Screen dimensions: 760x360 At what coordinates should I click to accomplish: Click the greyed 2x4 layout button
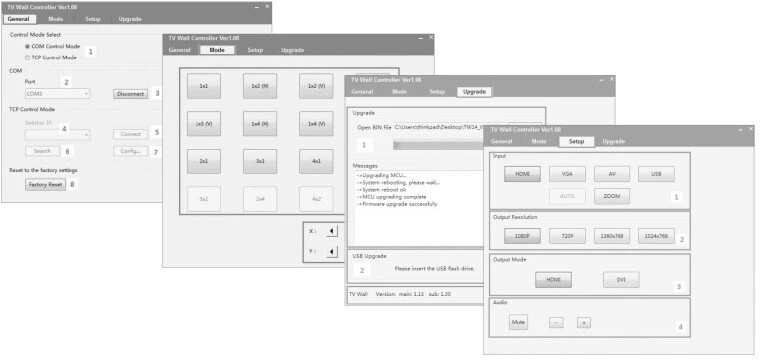(260, 199)
